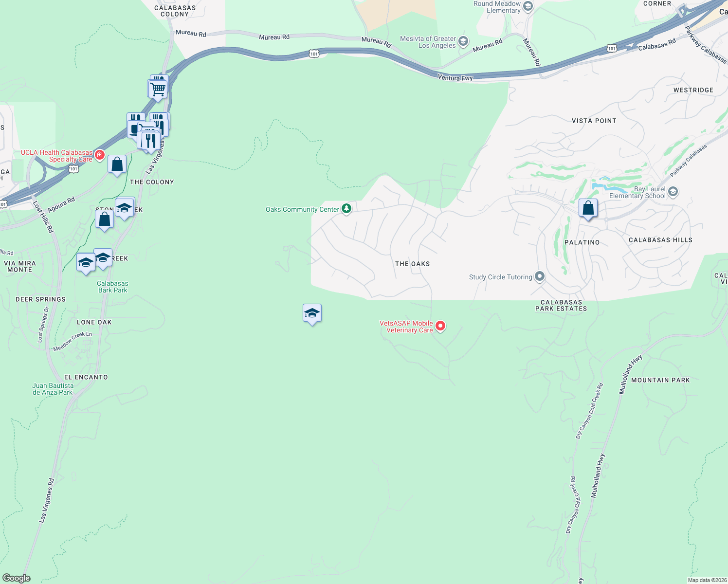Select the shopping bag pin near Stone Creek
The width and height of the screenshot is (728, 584).
[104, 219]
